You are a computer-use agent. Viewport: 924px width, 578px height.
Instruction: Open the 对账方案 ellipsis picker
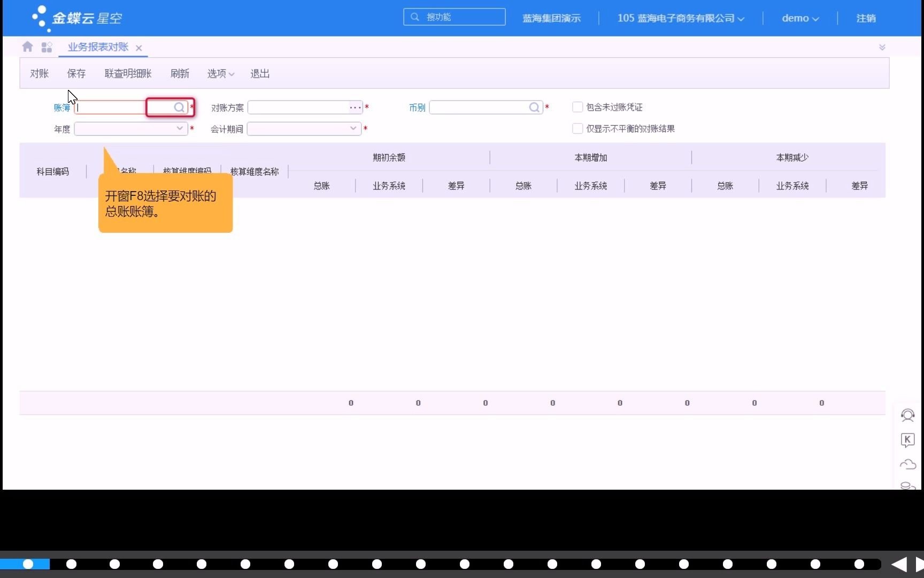[x=355, y=108]
